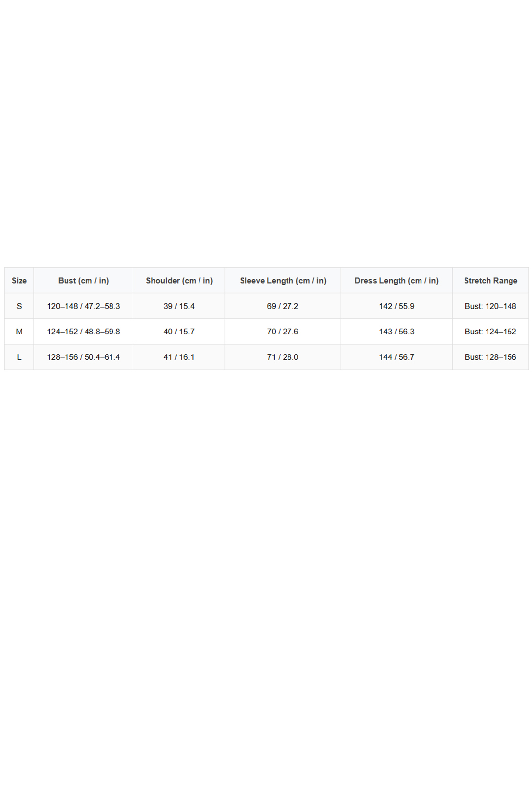The image size is (532, 798).
Task: Select shoulder value 39 / 15.4
Action: click(179, 306)
